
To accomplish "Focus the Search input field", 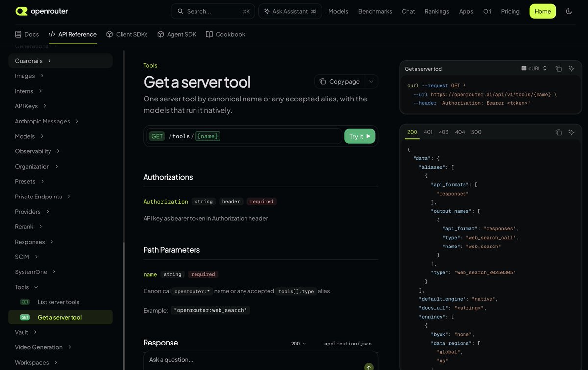I will point(213,11).
